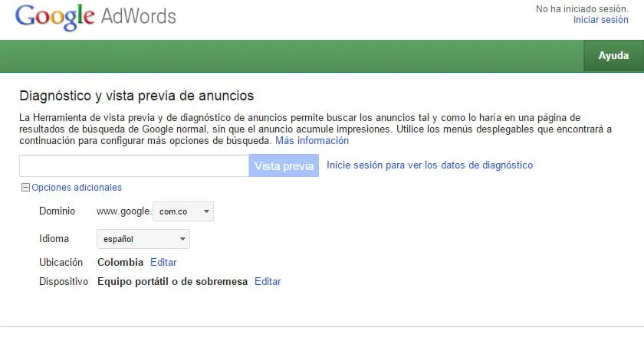The width and height of the screenshot is (644, 337).
Task: Click the 'No ha iniciado sesión.' text
Action: (x=582, y=9)
